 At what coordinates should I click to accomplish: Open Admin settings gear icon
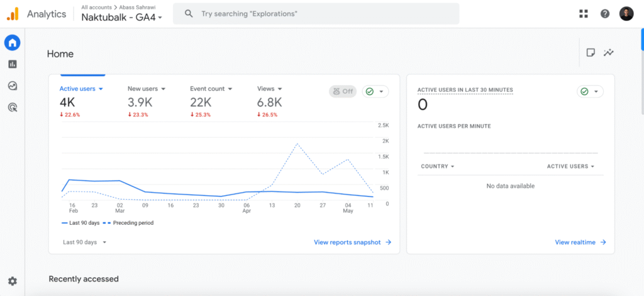click(x=12, y=281)
